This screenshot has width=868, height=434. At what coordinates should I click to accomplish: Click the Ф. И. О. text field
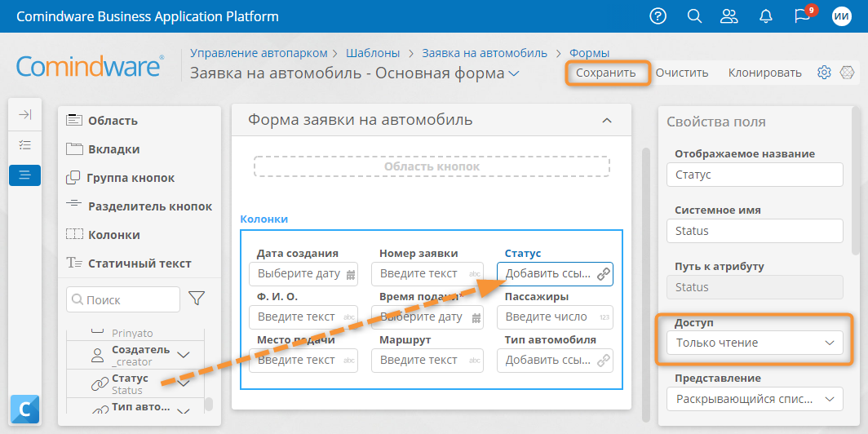click(x=303, y=317)
